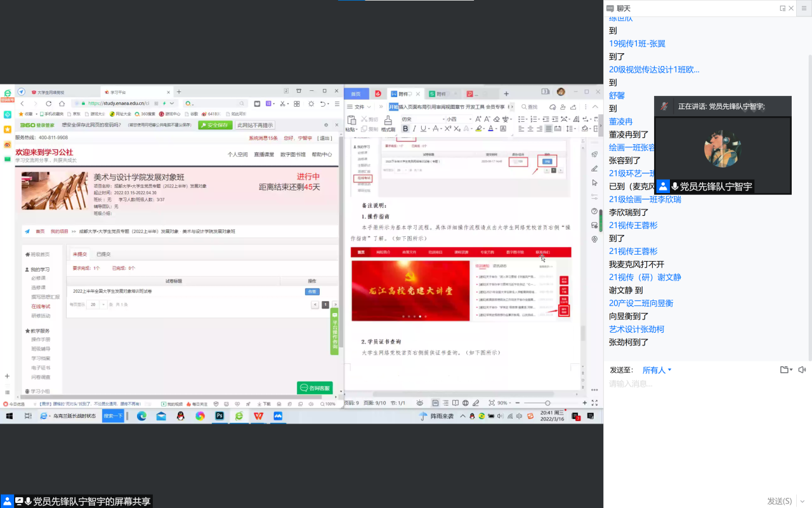812x508 pixels.
Task: Select the 开始 ribbon tab
Action: coord(394,107)
